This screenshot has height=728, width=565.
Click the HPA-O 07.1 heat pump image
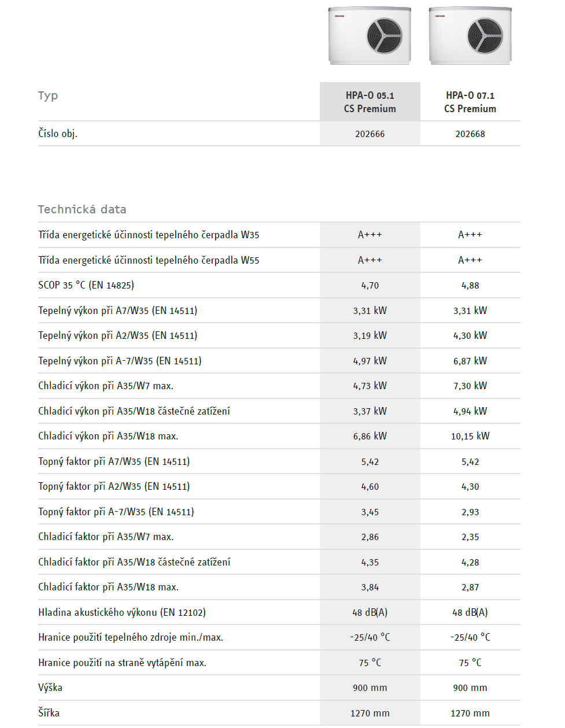tap(470, 36)
